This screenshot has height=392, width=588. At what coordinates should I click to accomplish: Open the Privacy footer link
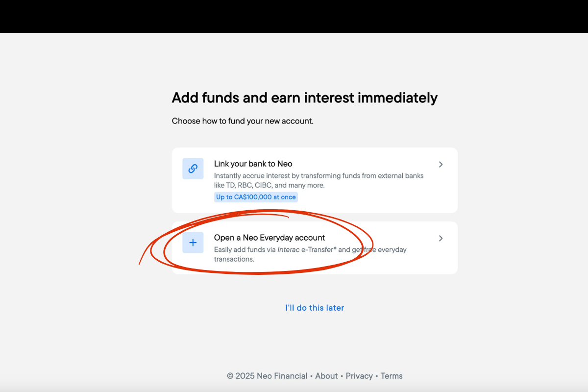click(x=359, y=376)
